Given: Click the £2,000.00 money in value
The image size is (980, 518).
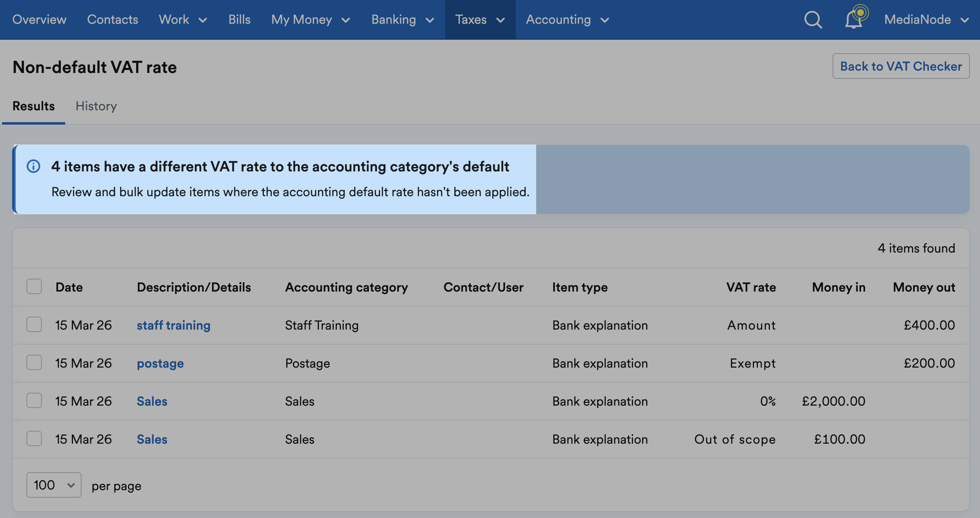Looking at the screenshot, I should (833, 401).
